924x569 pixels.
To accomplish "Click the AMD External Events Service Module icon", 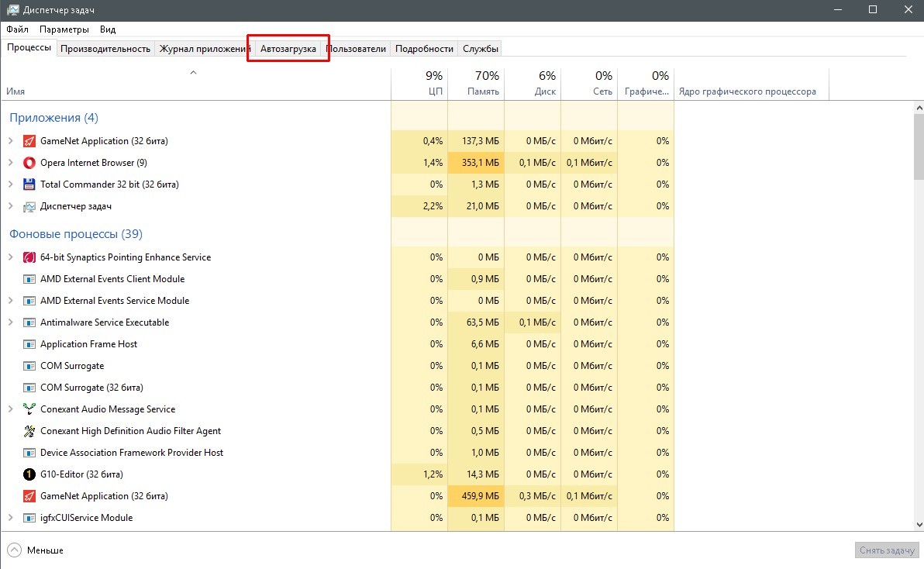I will [29, 301].
